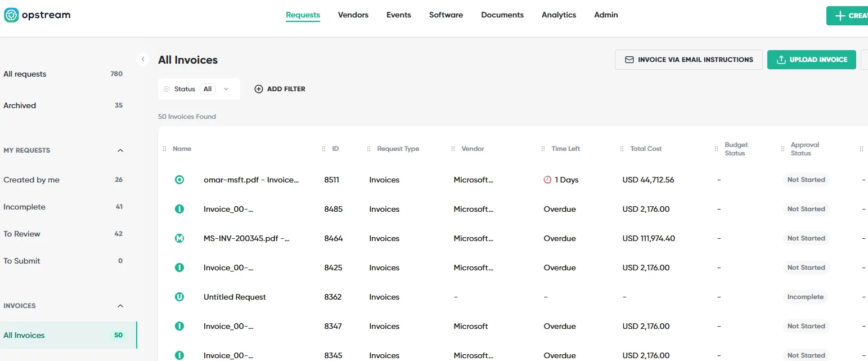Collapse the Invoices sidebar section
The image size is (868, 361).
(x=120, y=306)
